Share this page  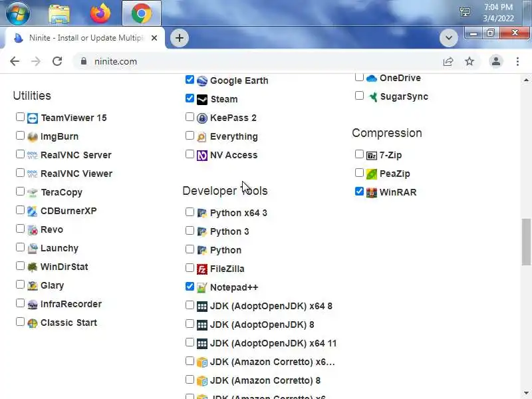(x=448, y=61)
